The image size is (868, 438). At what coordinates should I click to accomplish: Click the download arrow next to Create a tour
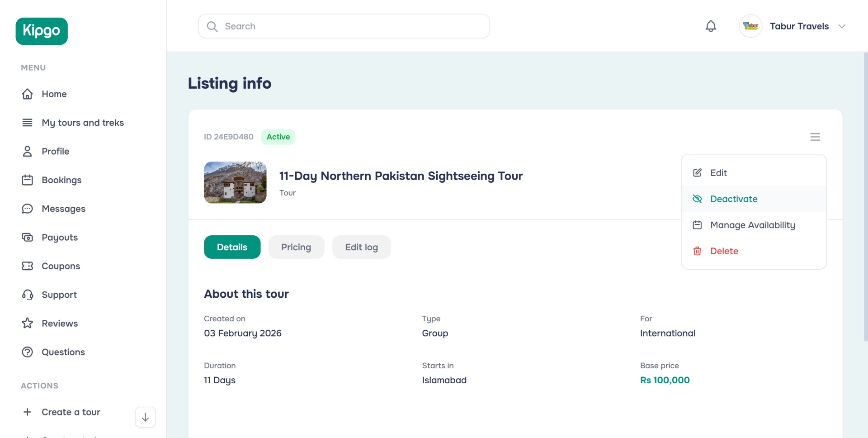click(x=145, y=417)
